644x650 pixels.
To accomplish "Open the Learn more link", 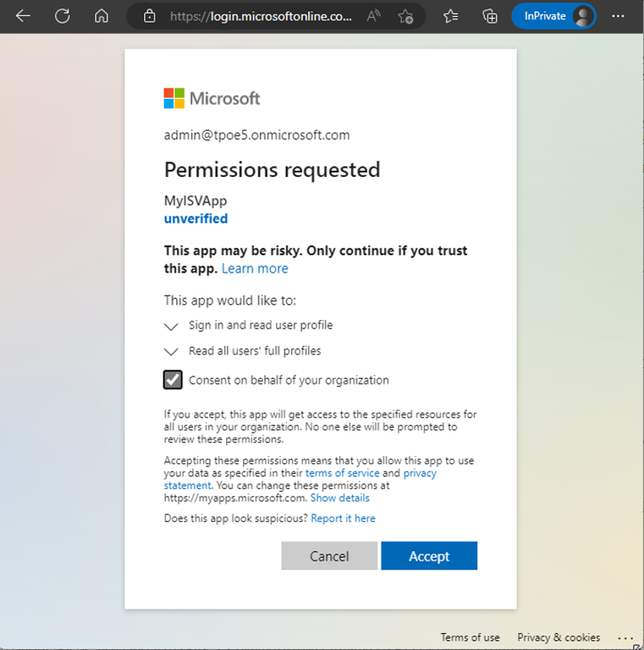I will [254, 269].
